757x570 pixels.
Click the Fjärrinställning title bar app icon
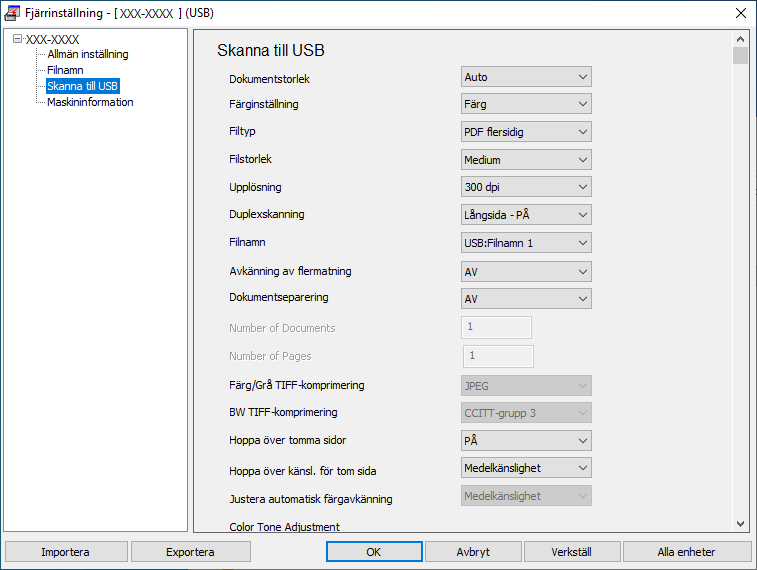12,13
